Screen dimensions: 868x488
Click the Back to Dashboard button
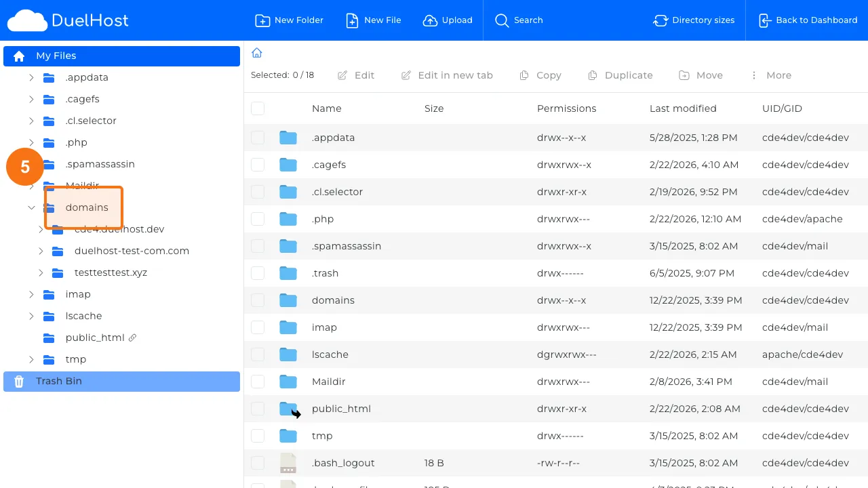(808, 20)
